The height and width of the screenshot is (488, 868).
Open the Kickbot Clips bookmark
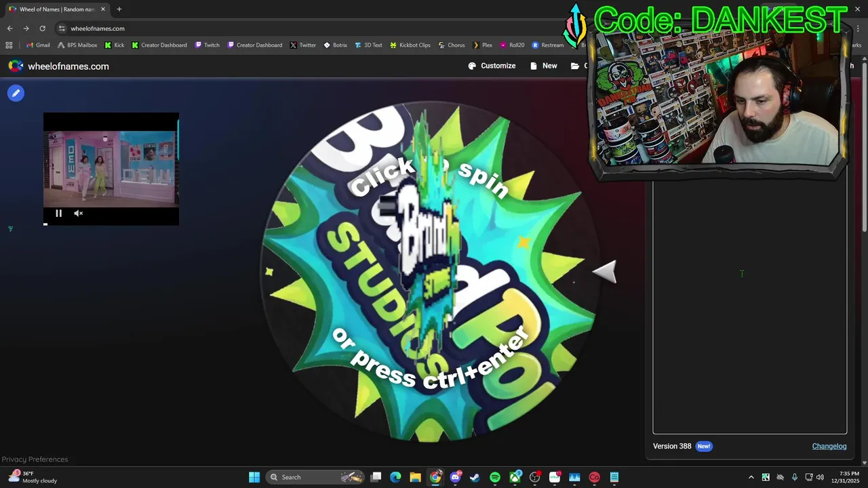coord(410,45)
